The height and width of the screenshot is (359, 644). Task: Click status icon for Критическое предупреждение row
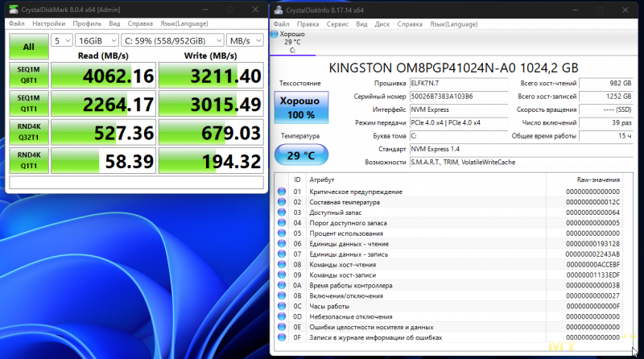(282, 192)
